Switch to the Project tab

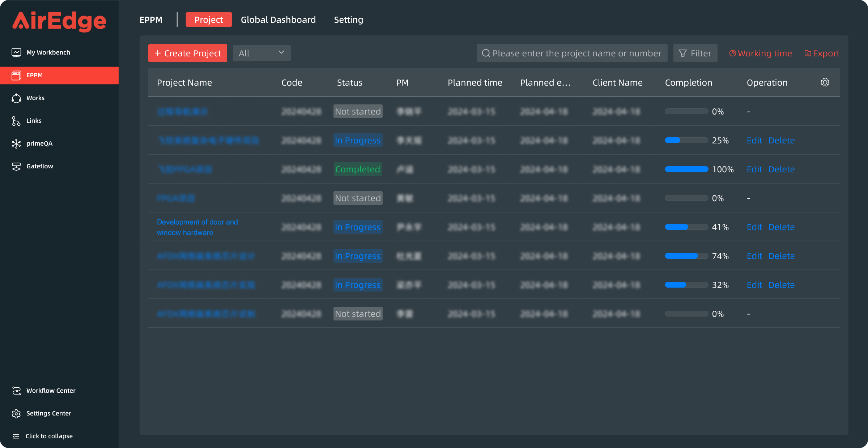click(x=209, y=20)
